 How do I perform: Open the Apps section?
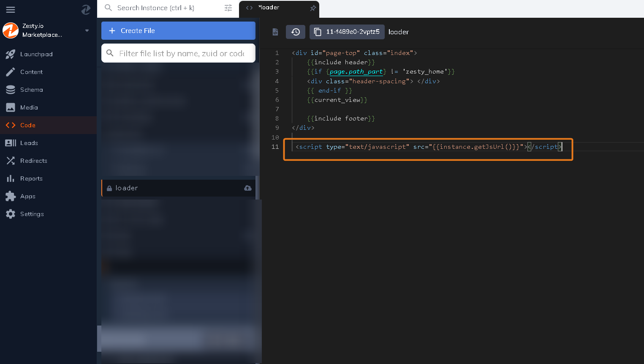[x=48, y=196]
